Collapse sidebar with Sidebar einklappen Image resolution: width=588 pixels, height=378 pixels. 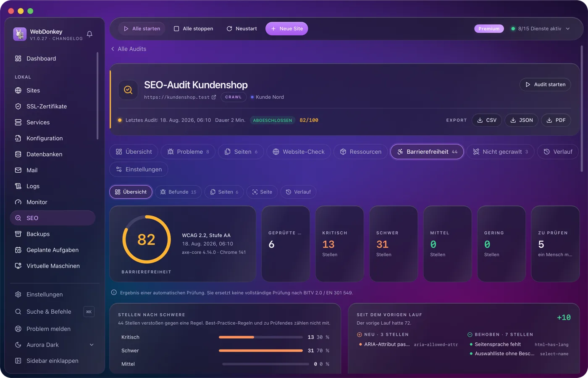click(52, 361)
